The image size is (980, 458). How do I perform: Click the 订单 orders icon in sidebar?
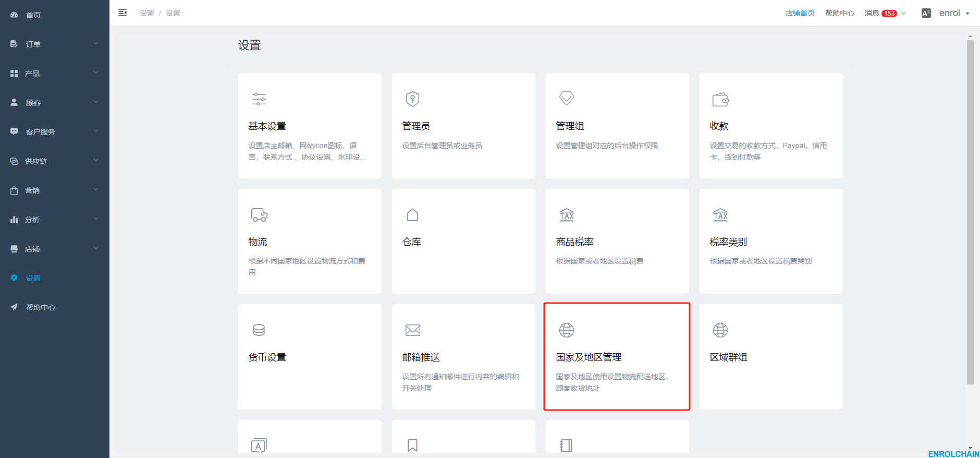pyautogui.click(x=14, y=44)
